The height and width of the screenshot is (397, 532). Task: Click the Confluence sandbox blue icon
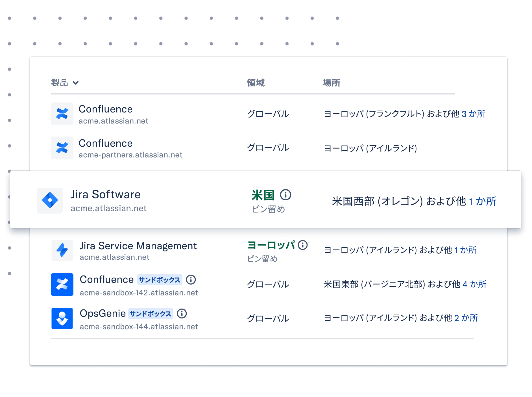pyautogui.click(x=62, y=285)
